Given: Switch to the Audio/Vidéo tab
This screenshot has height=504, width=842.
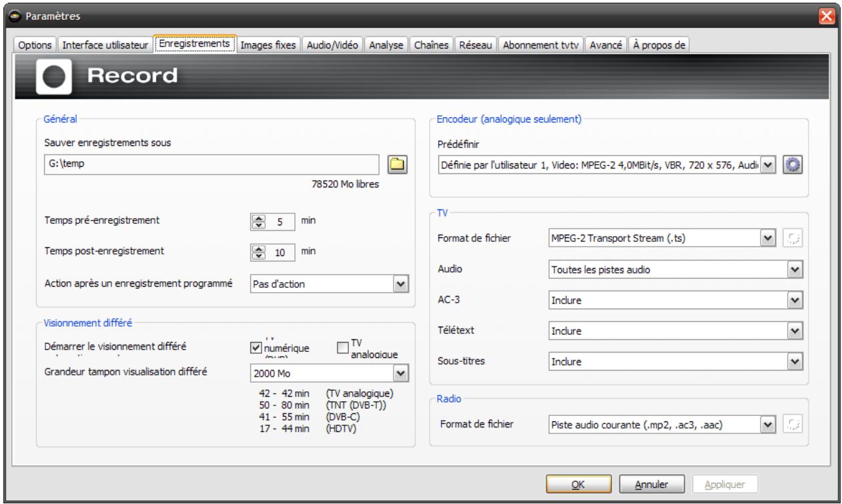Looking at the screenshot, I should click(332, 45).
